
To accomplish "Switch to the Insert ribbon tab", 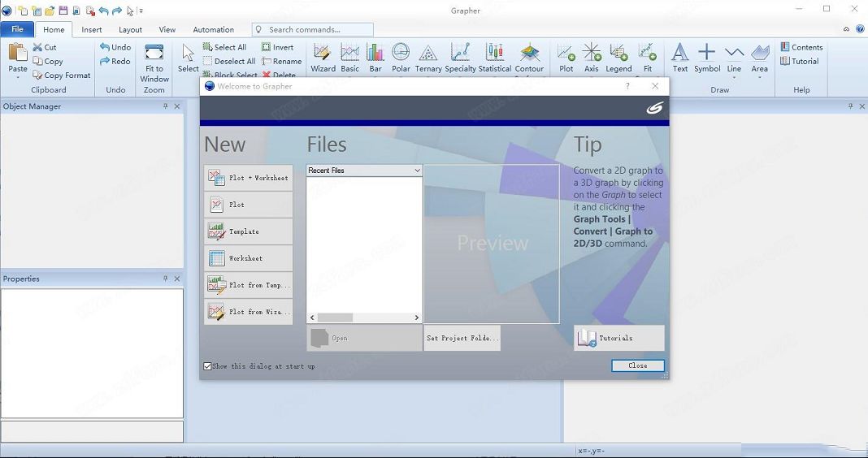I will (x=92, y=29).
